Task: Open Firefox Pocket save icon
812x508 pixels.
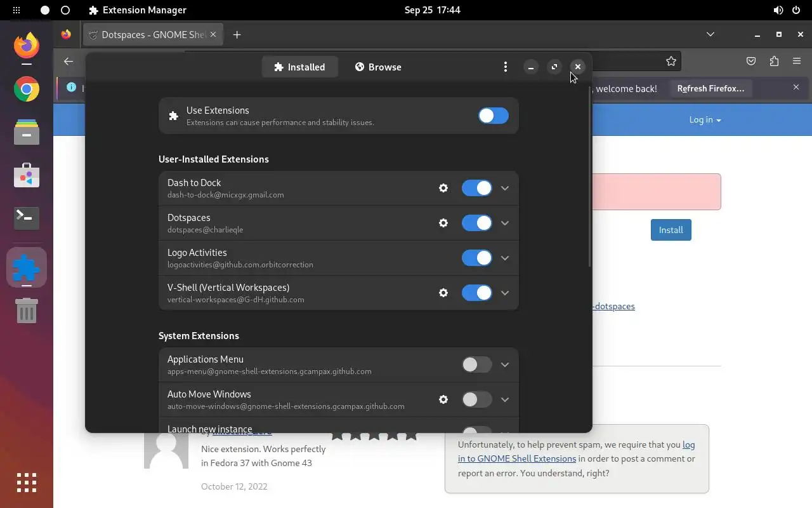Action: click(751, 62)
